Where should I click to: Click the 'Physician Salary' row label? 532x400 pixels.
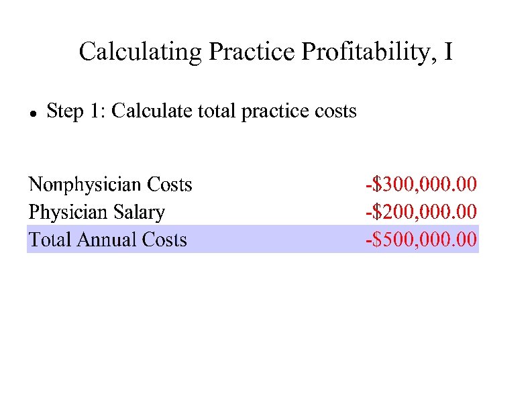pyautogui.click(x=97, y=213)
